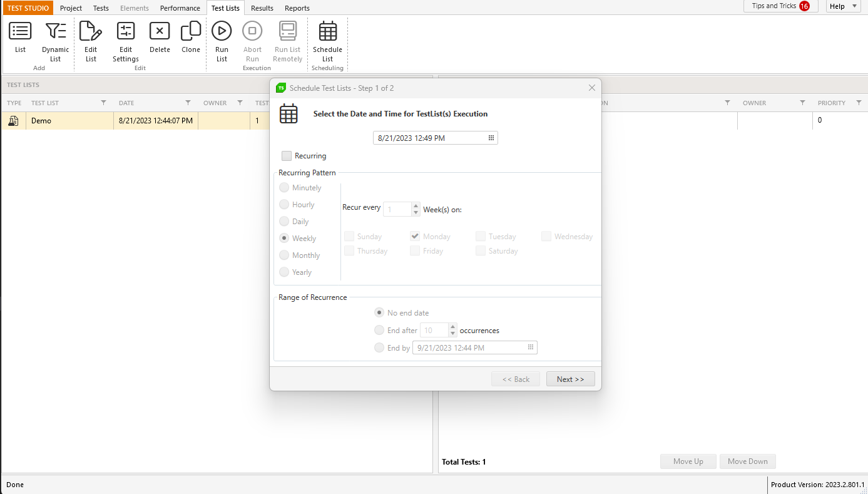Click the Demo date 8/21/2023 12:44:07 PM cell
Viewport: 868px width, 494px height.
(156, 121)
